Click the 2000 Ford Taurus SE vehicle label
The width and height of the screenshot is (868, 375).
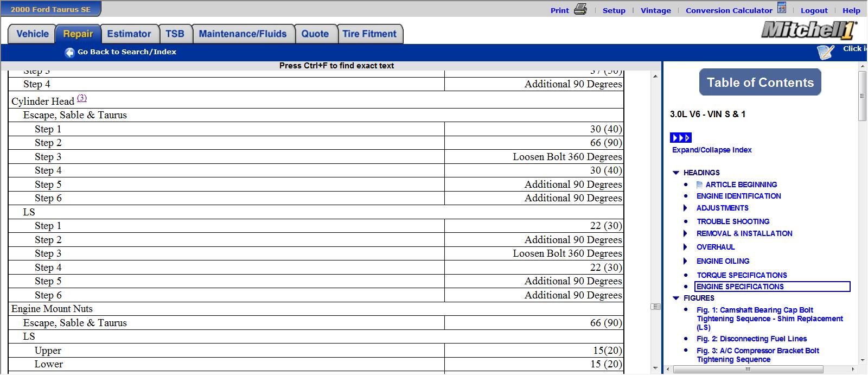(x=50, y=9)
